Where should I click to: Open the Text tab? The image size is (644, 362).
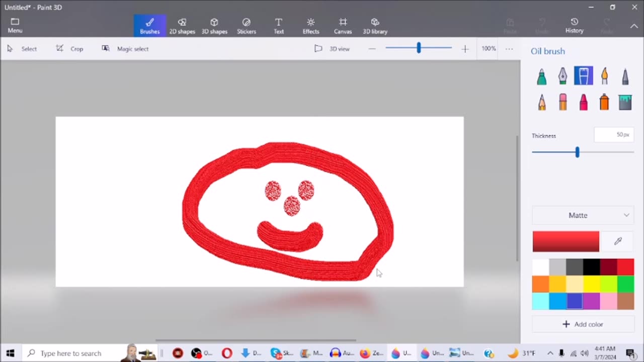tap(278, 26)
